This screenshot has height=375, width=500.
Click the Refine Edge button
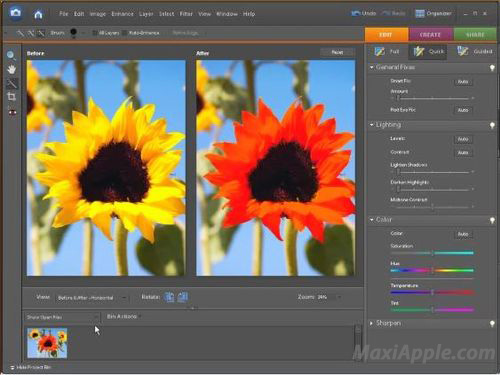pos(186,33)
